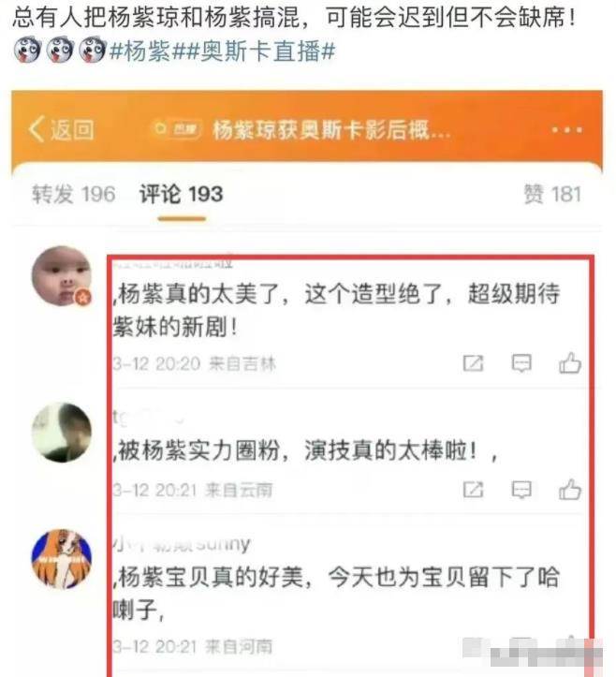Like the comment about 紫妹的新剧
Screen dimensions: 616x677
[x=570, y=362]
